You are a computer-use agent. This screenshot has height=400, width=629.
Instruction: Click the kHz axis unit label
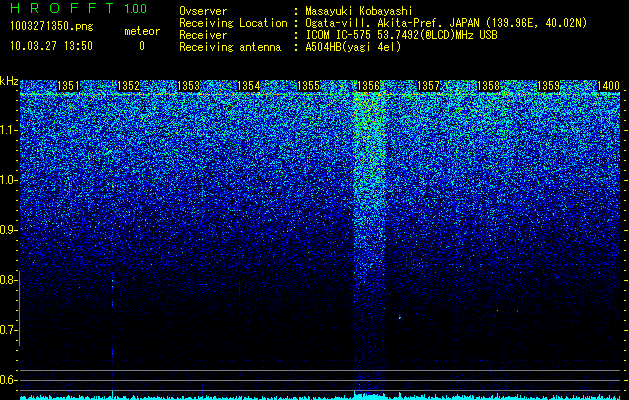[x=9, y=81]
